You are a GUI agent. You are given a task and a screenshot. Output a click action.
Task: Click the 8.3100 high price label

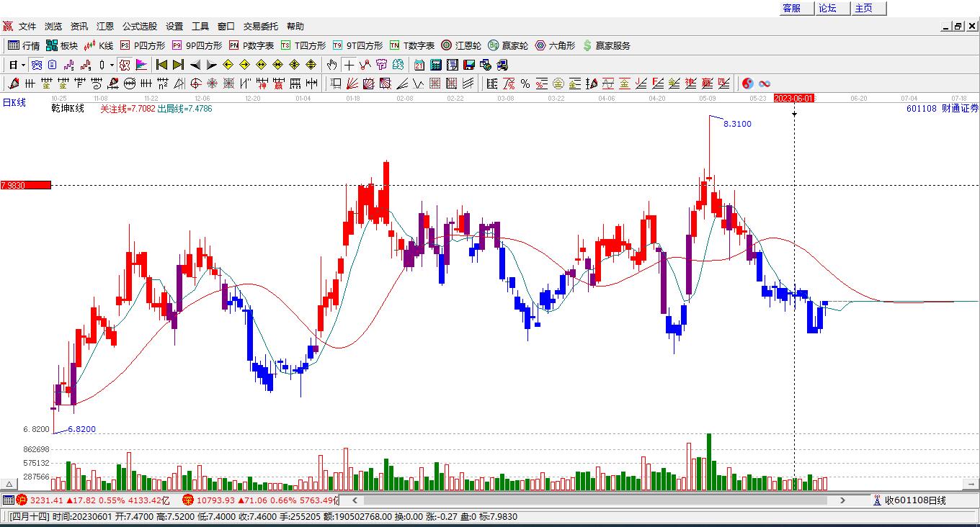coord(737,124)
